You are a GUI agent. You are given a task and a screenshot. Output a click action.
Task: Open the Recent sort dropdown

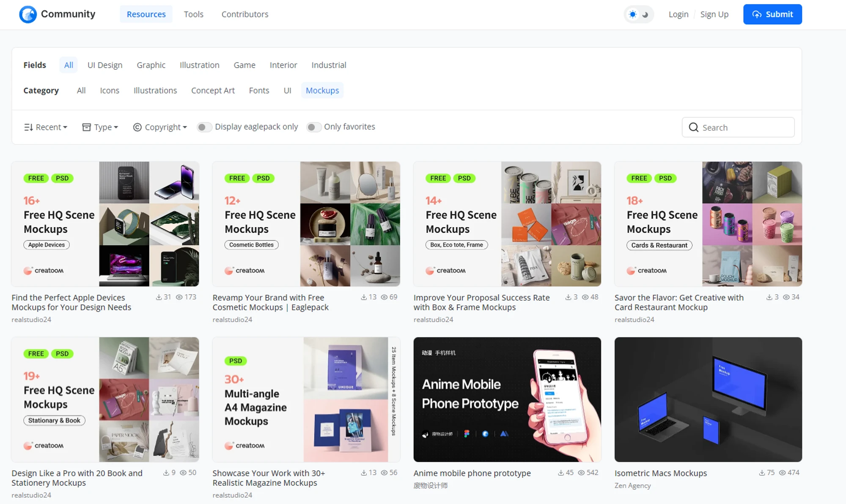tap(46, 127)
